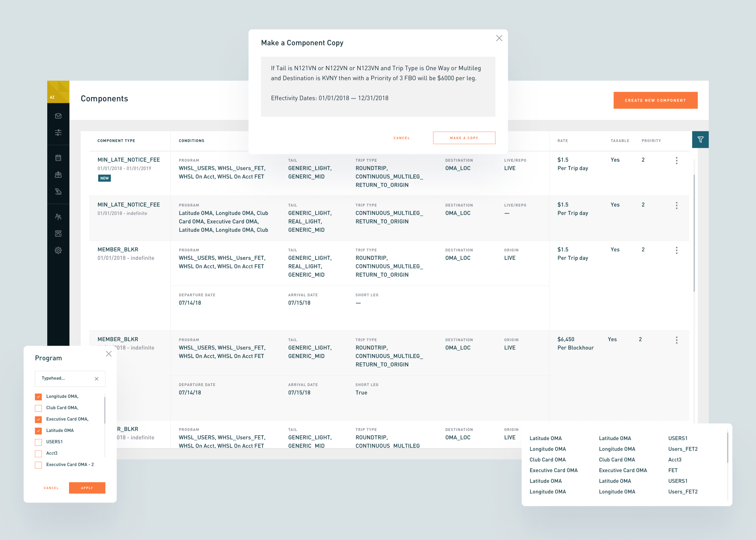The image size is (756, 540).
Task: Check the Club Card OMA, checkbox
Action: (x=38, y=408)
